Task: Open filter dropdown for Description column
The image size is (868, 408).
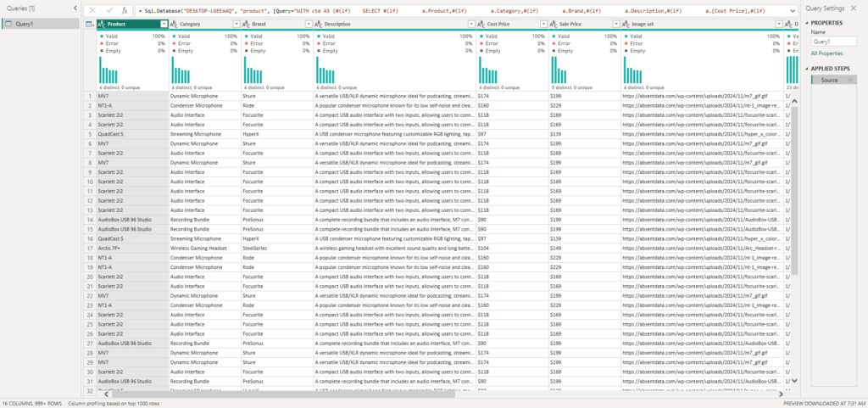Action: (471, 25)
